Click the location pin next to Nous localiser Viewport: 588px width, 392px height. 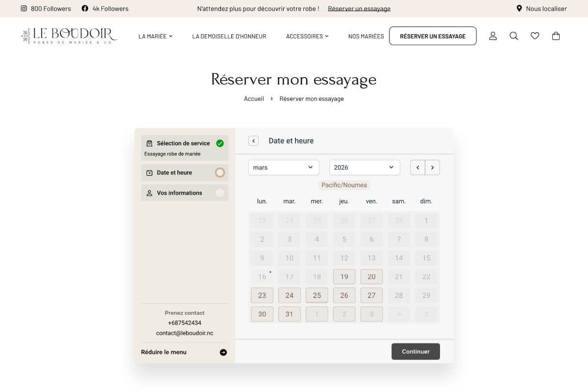coord(519,8)
